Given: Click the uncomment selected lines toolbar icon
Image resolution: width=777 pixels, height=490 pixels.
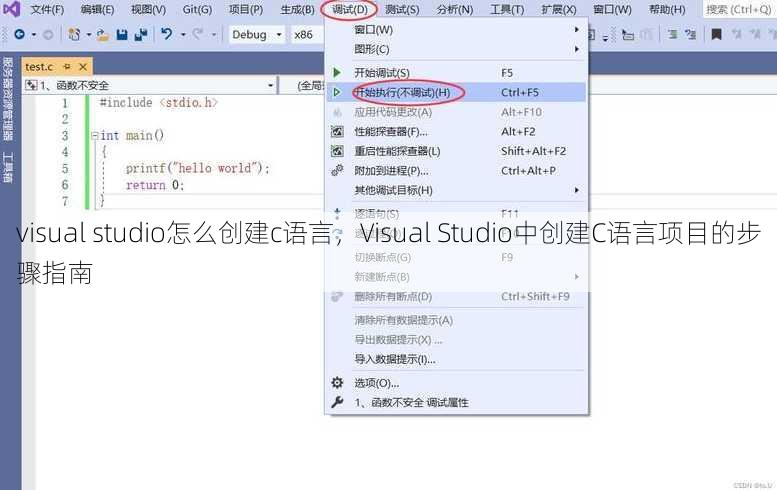Looking at the screenshot, I should [690, 34].
